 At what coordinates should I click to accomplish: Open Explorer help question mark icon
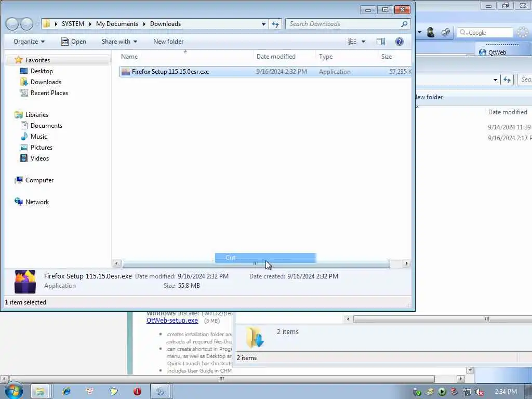(x=400, y=42)
